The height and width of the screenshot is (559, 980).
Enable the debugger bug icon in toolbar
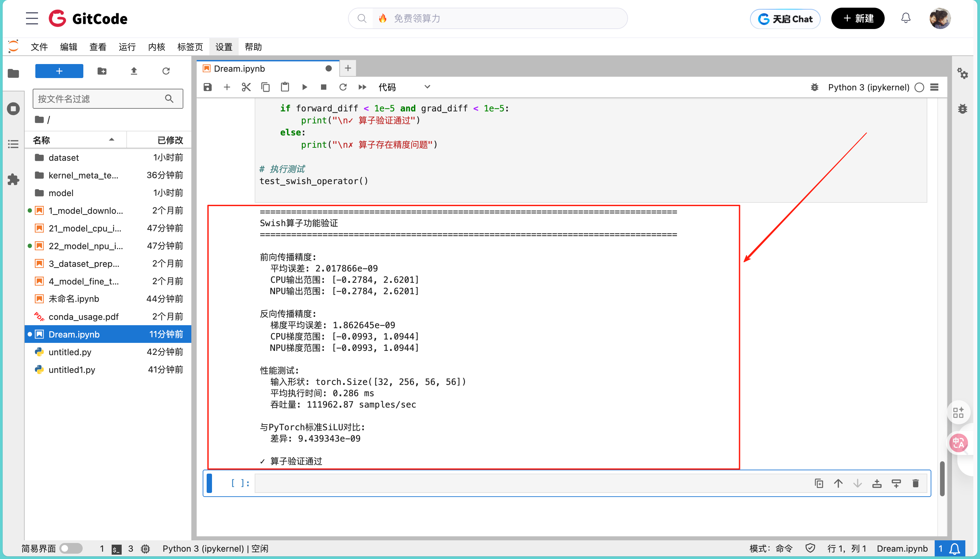[814, 87]
